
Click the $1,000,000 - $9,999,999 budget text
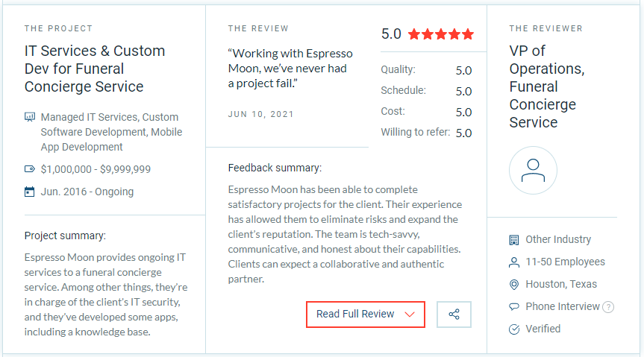click(96, 169)
